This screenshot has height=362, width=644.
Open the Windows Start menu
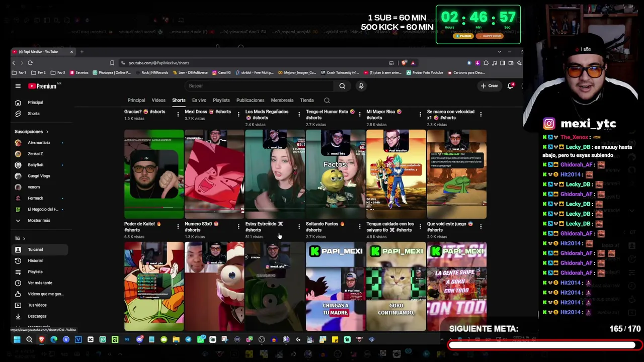pyautogui.click(x=17, y=340)
